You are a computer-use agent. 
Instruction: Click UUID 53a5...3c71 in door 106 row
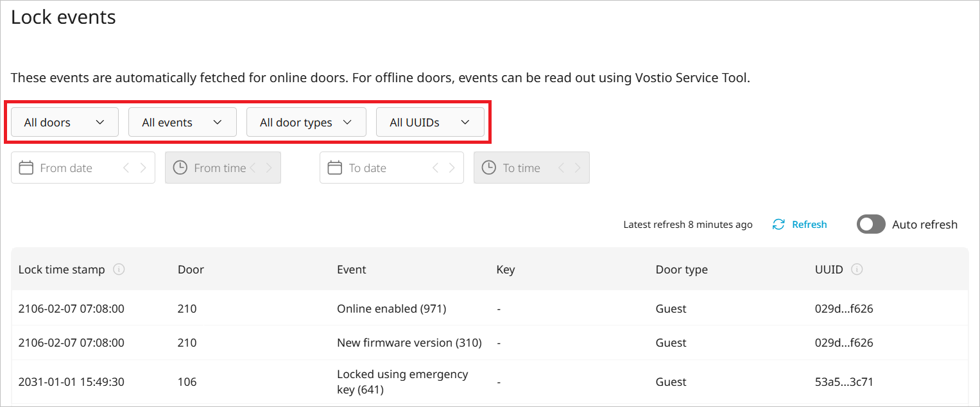pyautogui.click(x=844, y=382)
